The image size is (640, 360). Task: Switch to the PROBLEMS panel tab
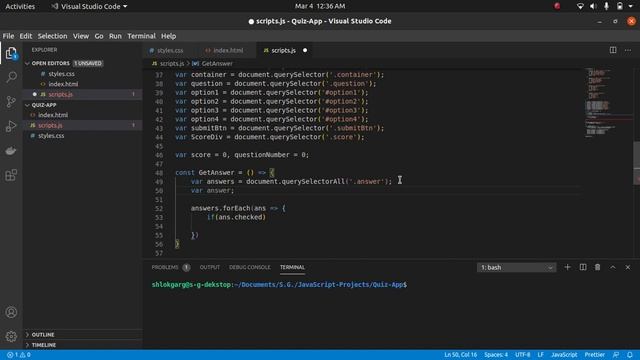point(170,267)
